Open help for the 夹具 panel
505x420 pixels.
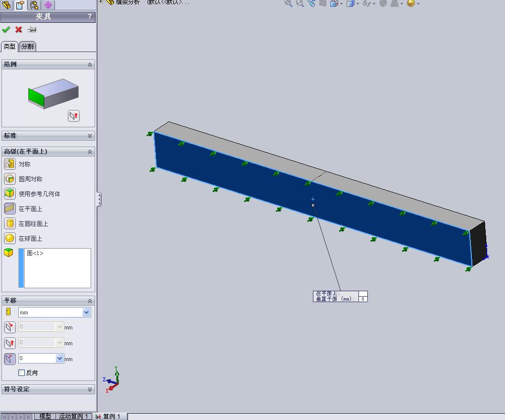pos(90,16)
